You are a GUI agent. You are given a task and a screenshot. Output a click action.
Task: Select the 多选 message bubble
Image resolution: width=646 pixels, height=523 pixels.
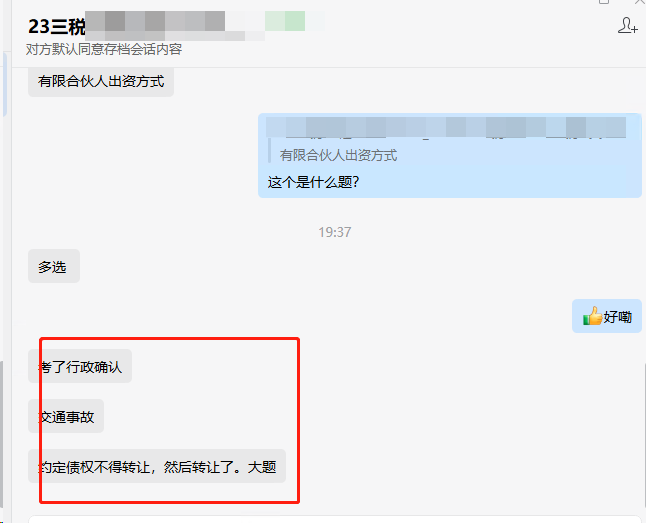tap(54, 266)
